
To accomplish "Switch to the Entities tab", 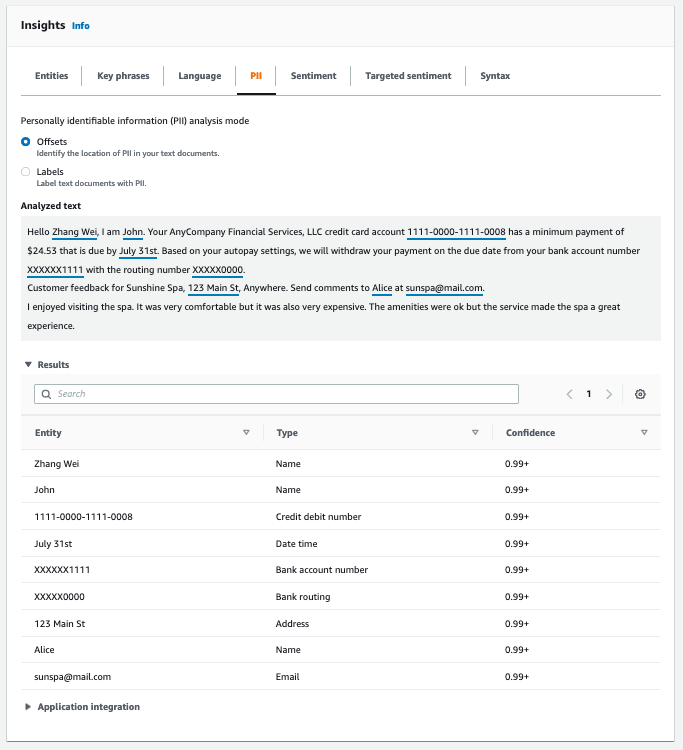I will point(52,76).
